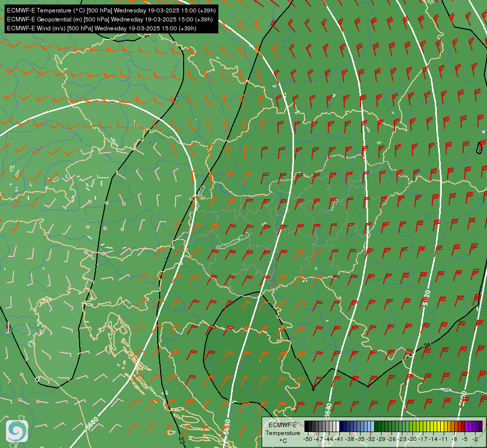This screenshot has height=448, width=487.
Task: Click the Temperature 500 hPa title line
Action: [x=111, y=10]
